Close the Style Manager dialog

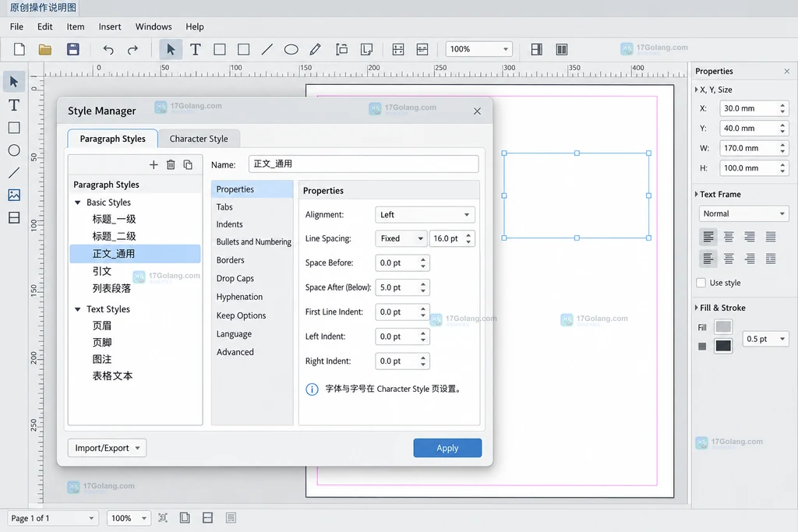tap(477, 111)
